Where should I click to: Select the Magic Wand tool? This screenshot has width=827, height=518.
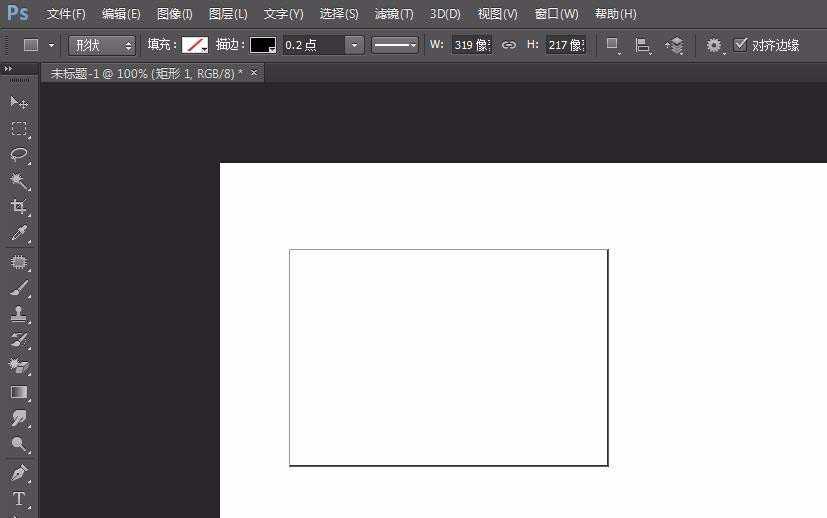18,181
